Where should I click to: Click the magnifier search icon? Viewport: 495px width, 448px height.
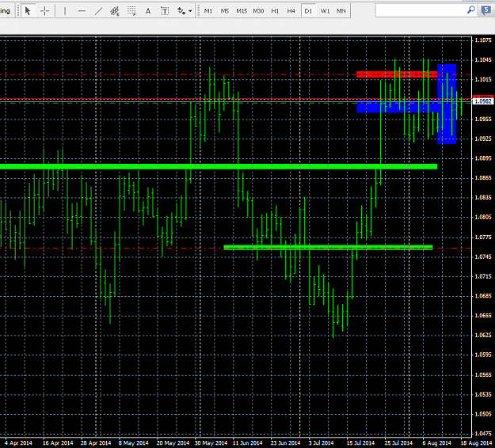(470, 10)
